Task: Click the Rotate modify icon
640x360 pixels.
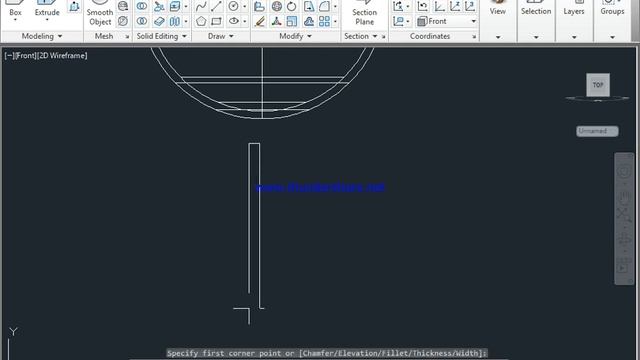Action: coord(291,6)
